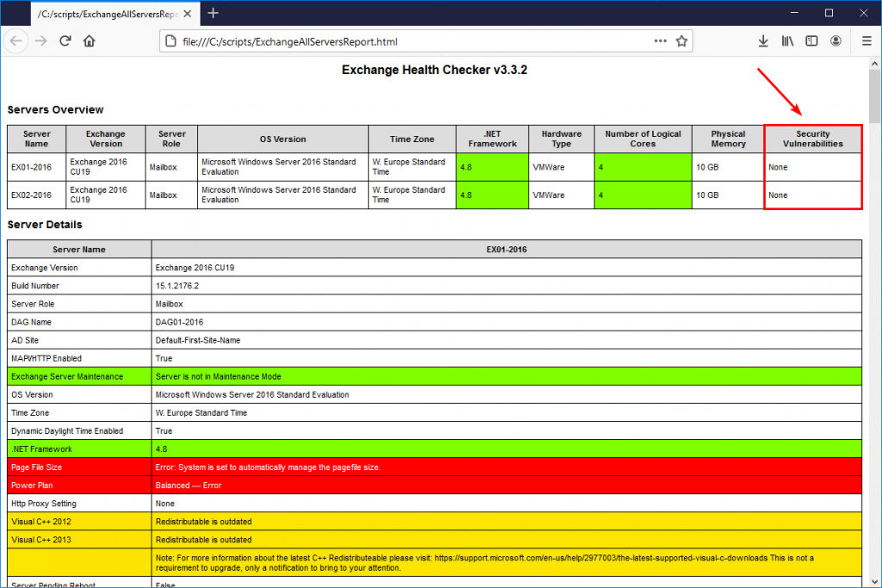Screen dimensions: 882x588
Task: Click the scrollbar up arrow
Action: point(874,64)
